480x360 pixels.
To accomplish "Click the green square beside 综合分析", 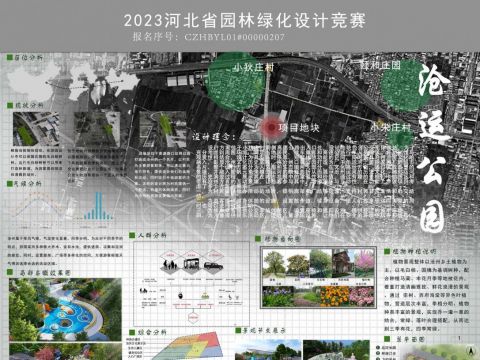I will click(x=132, y=332).
